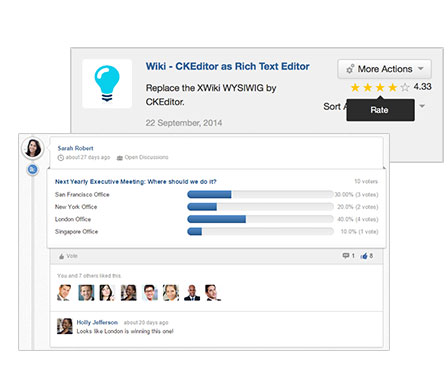
Task: Click the comment bubble icon
Action: pos(346,256)
